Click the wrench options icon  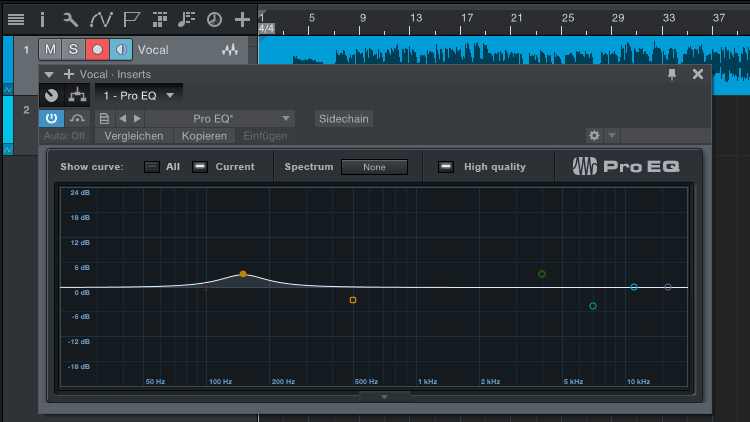point(70,20)
